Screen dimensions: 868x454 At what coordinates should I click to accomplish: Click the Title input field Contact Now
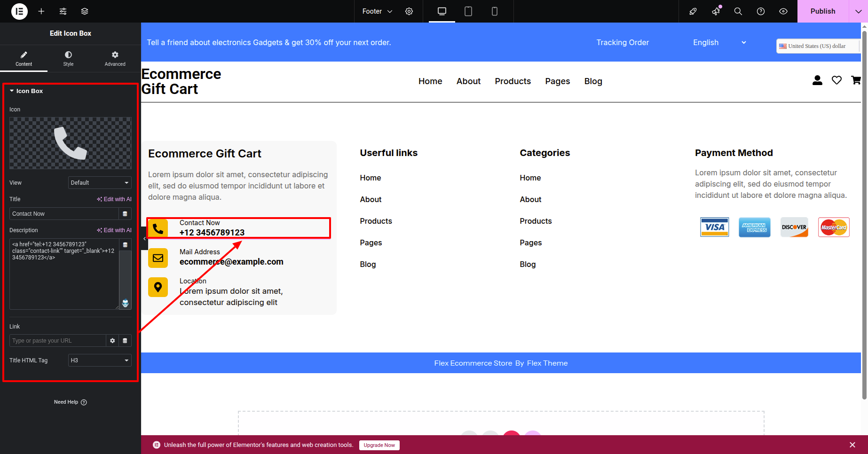(x=64, y=214)
